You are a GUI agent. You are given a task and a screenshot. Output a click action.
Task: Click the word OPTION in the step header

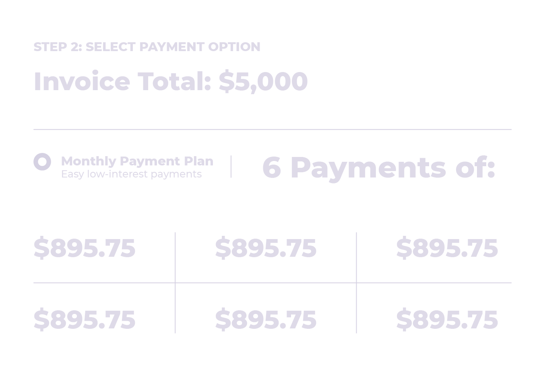(x=234, y=47)
